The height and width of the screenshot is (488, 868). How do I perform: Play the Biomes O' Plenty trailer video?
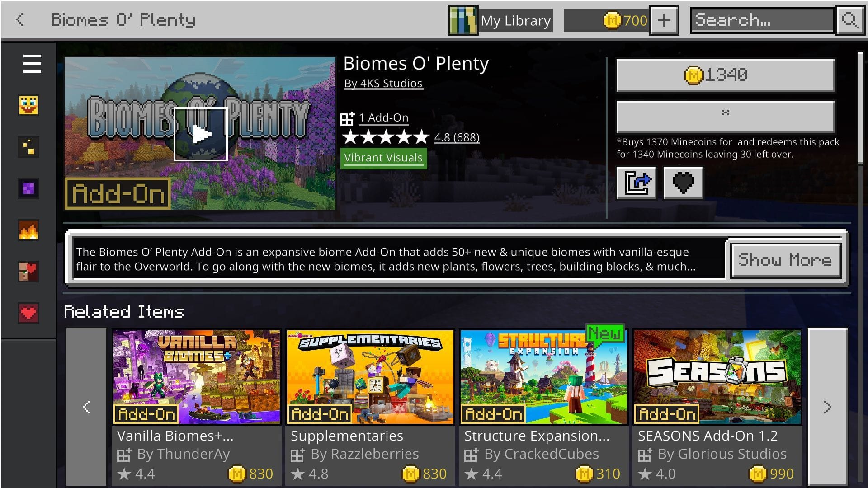[200, 134]
